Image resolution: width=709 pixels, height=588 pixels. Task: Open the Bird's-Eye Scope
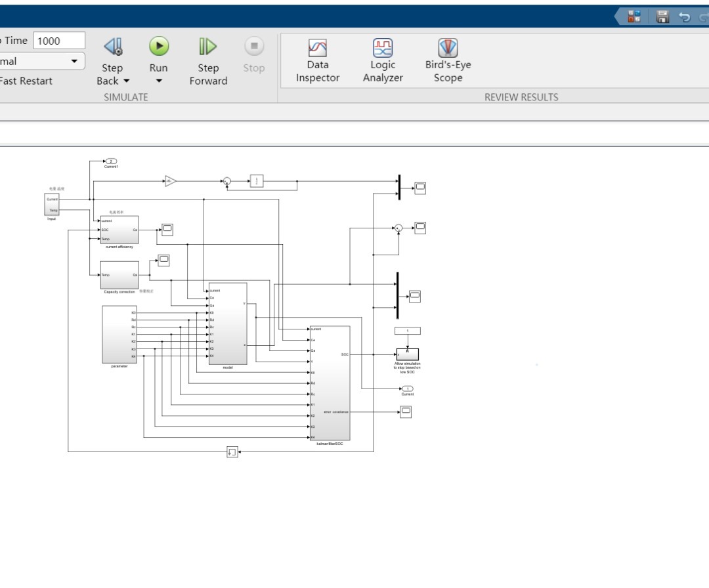pyautogui.click(x=448, y=61)
